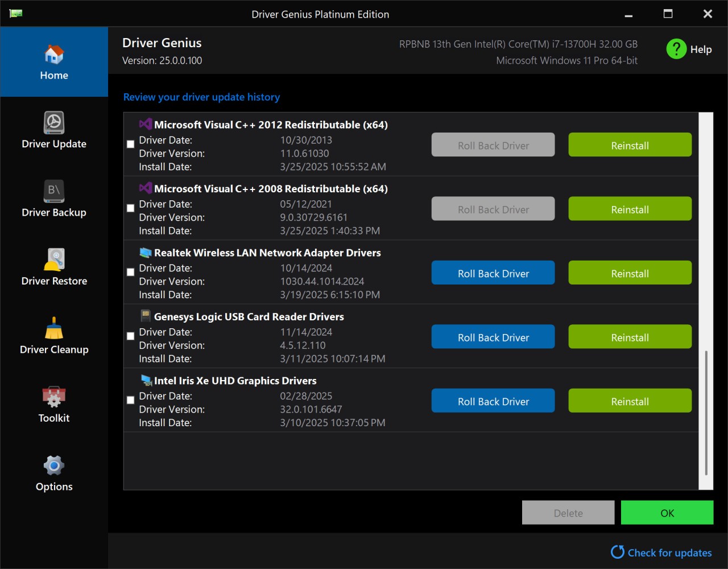Viewport: 728px width, 569px height.
Task: Select the Realtek Wireless LAN drivers checkbox
Action: point(131,273)
